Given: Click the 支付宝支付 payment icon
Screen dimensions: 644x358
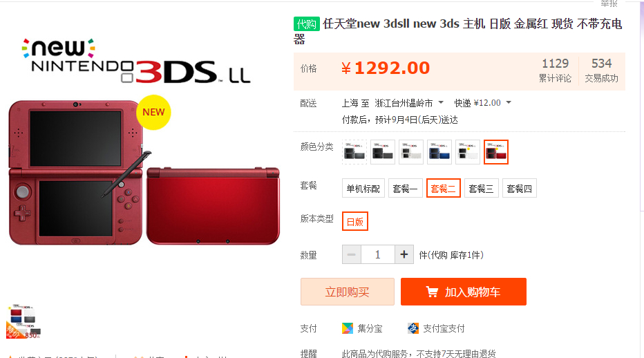Looking at the screenshot, I should pos(413,328).
